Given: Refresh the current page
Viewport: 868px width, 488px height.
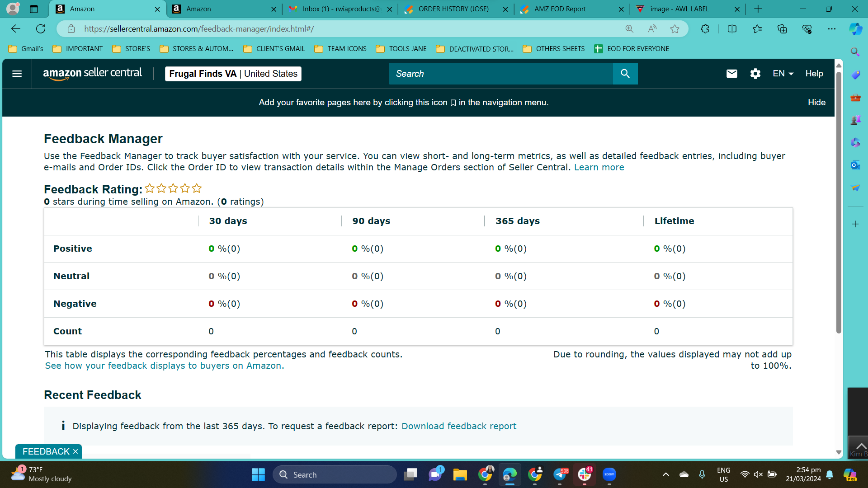Looking at the screenshot, I should 41,29.
